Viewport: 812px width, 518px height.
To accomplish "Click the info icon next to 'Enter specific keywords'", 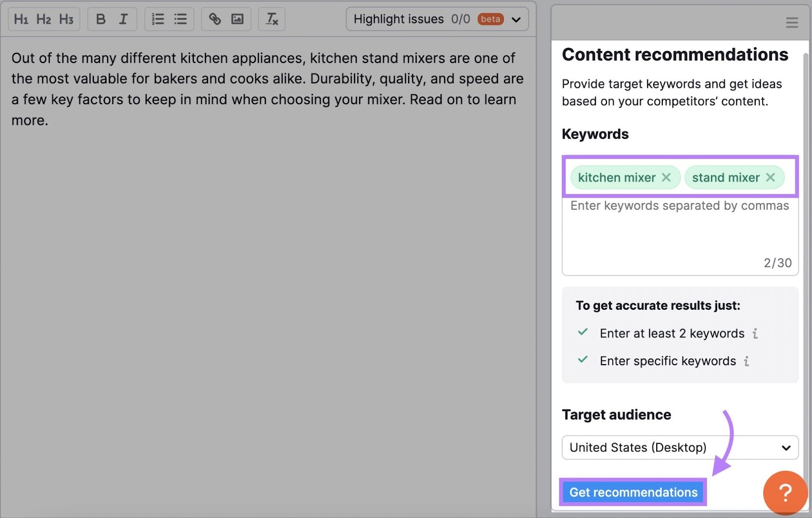I will click(x=746, y=361).
